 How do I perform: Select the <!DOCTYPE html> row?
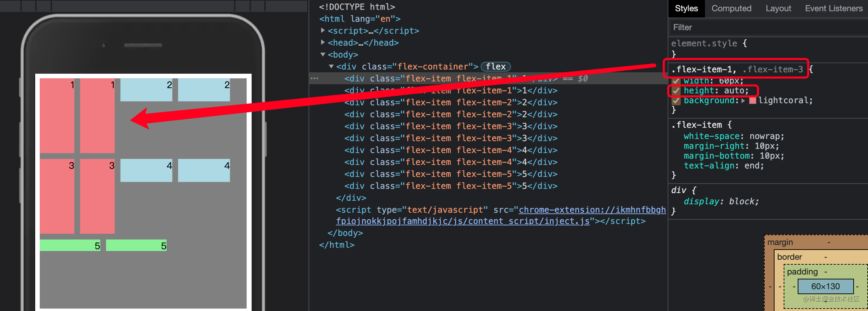click(x=357, y=7)
